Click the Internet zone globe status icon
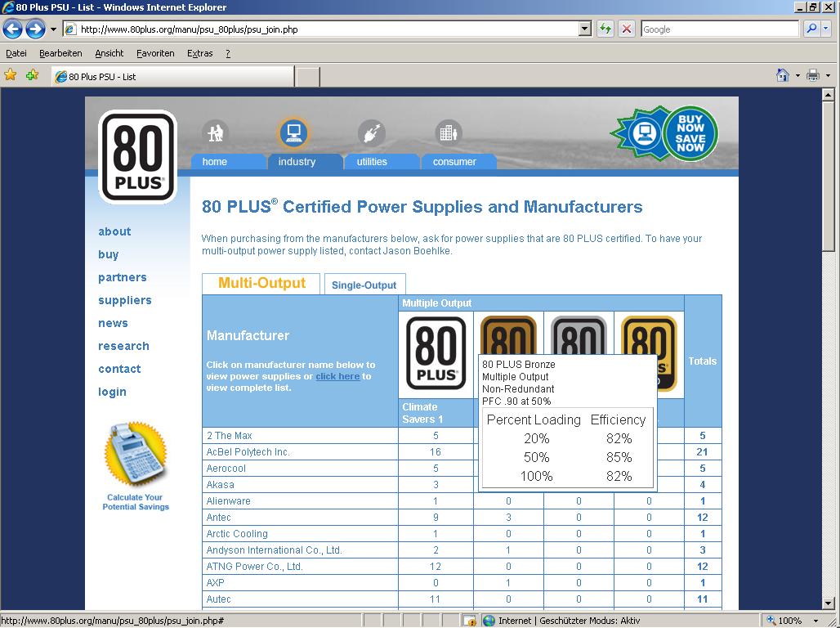 tap(489, 621)
